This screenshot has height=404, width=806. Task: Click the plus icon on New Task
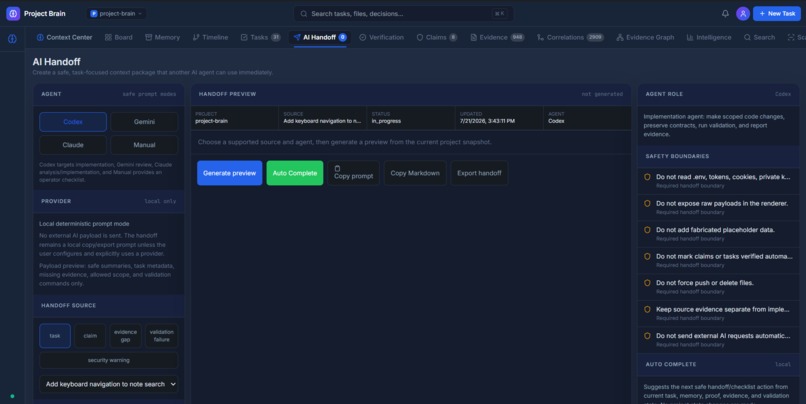tap(762, 14)
